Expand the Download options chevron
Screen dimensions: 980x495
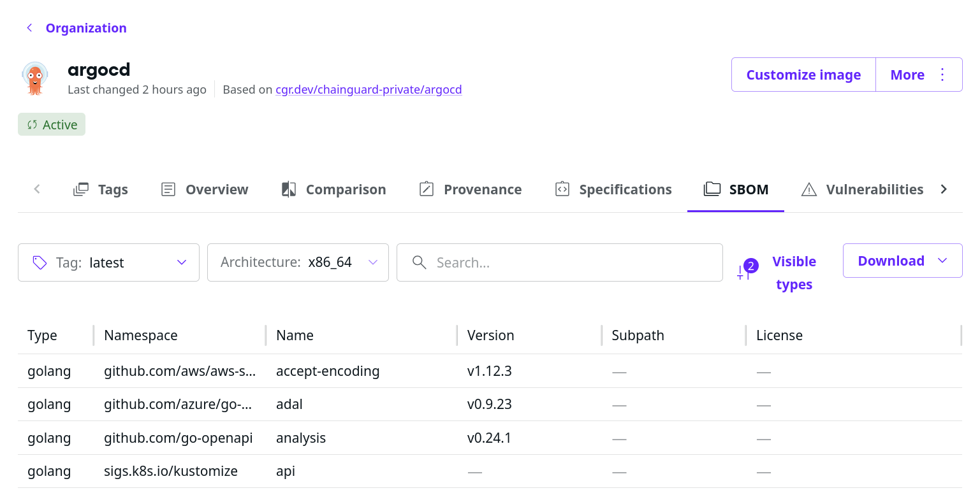pos(942,260)
